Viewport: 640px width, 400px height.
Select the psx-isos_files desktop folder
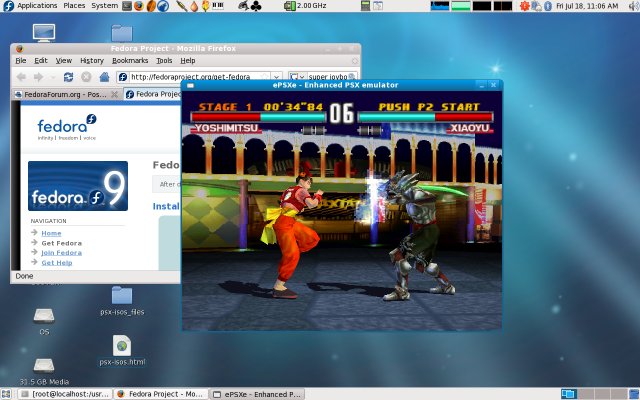click(x=122, y=301)
